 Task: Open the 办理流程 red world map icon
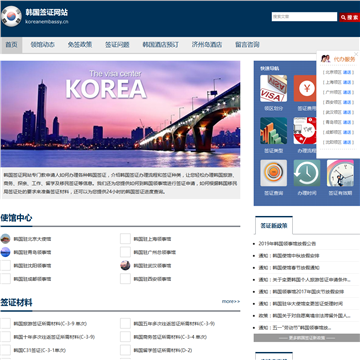coord(305,131)
